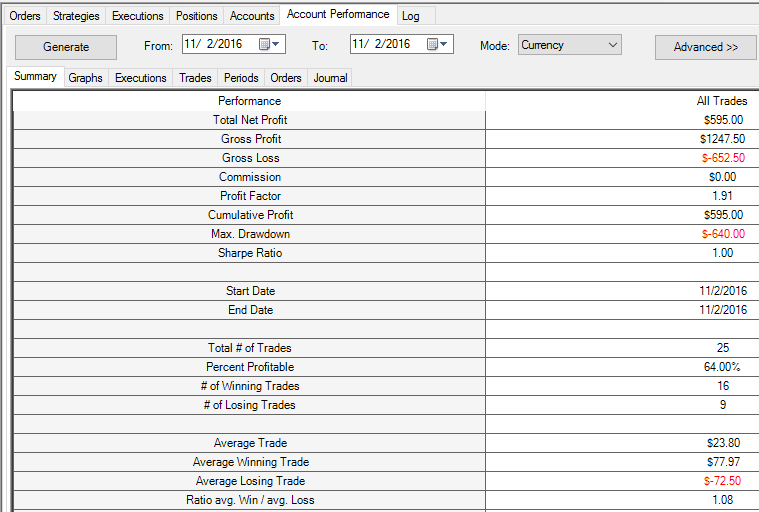Select the top Executions tab

pos(138,16)
